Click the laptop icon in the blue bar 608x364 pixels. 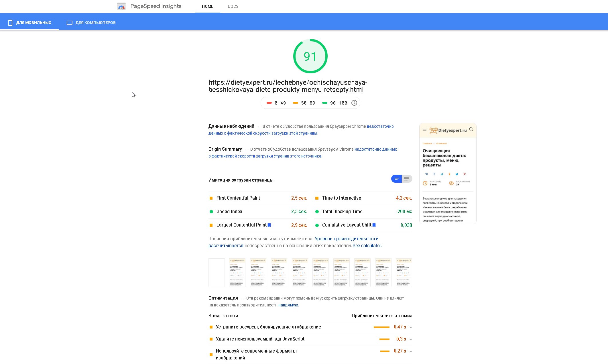pos(69,23)
